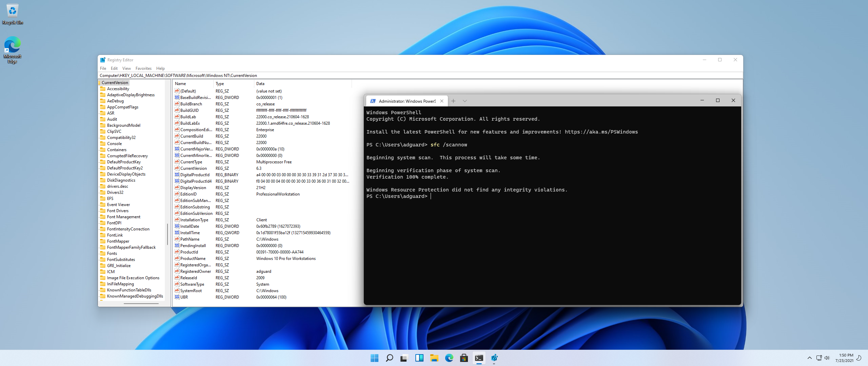Close the PowerShell tab

click(442, 101)
